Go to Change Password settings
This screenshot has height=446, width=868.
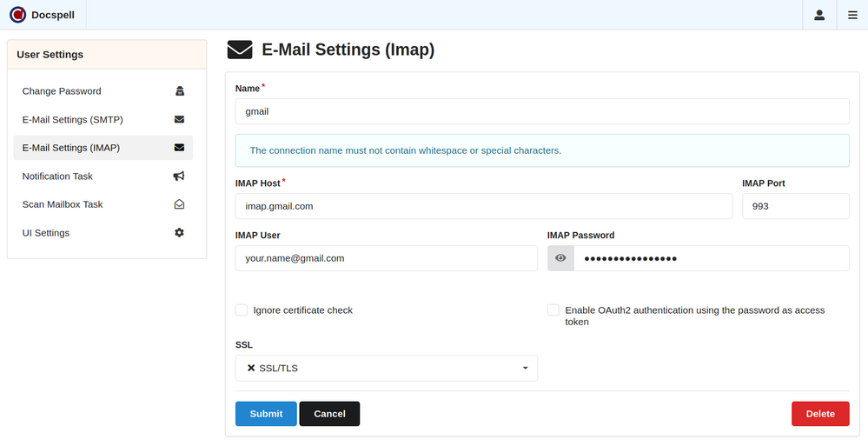[62, 91]
